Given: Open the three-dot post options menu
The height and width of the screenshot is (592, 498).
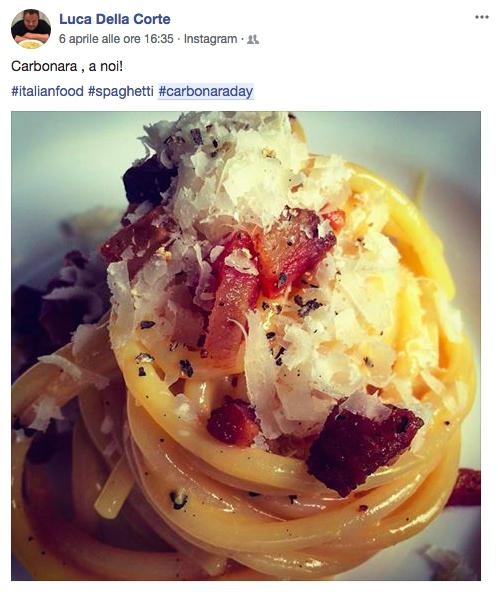Looking at the screenshot, I should 482,17.
